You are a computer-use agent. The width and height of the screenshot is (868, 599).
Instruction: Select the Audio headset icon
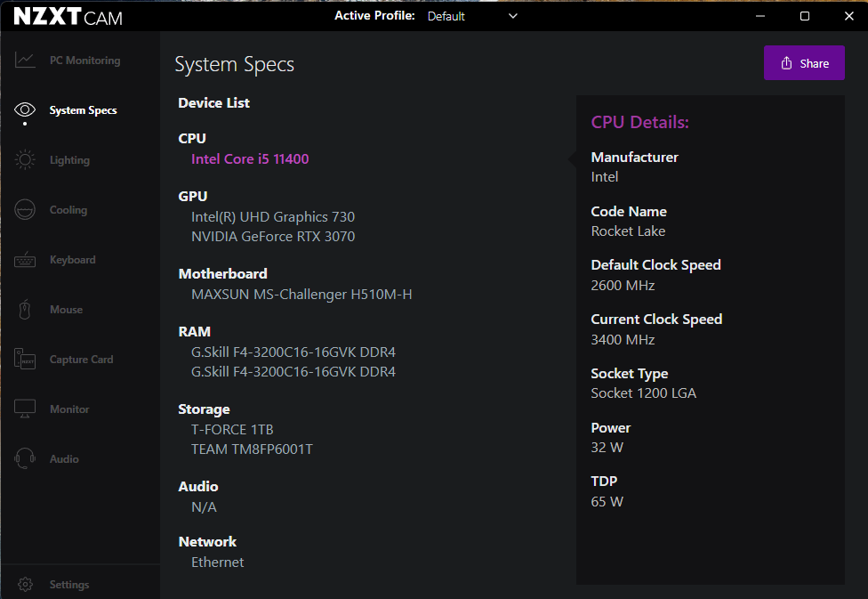(x=25, y=458)
